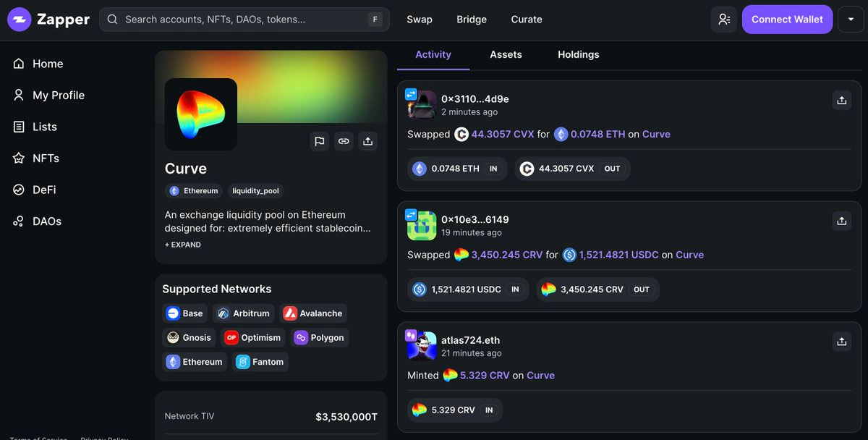Click the 1,521.4821 USDC IN chip

(468, 289)
